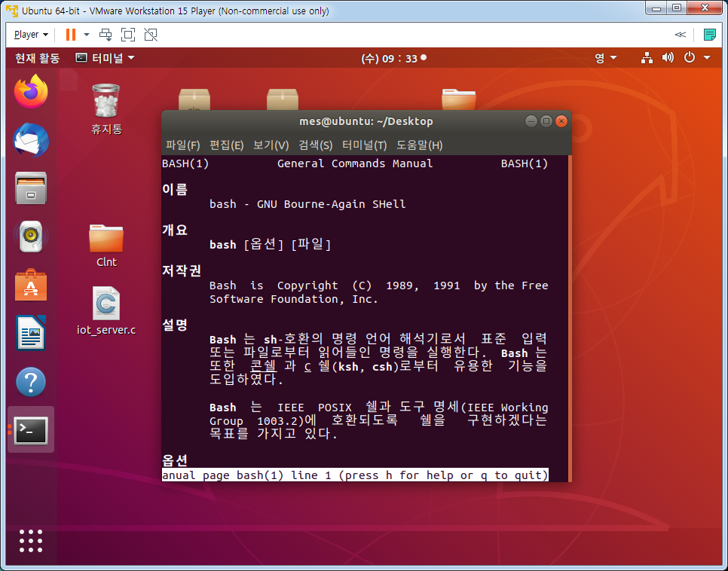Open the 터미널(T) menu in terminal
Viewport: 728px width, 571px height.
pyautogui.click(x=365, y=145)
